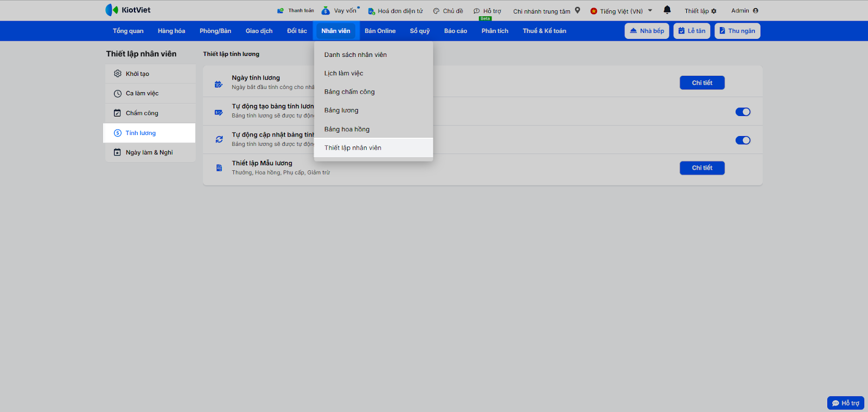Viewport: 868px width, 412px height.
Task: Select the Khởi tạo sidebar item
Action: [150, 74]
